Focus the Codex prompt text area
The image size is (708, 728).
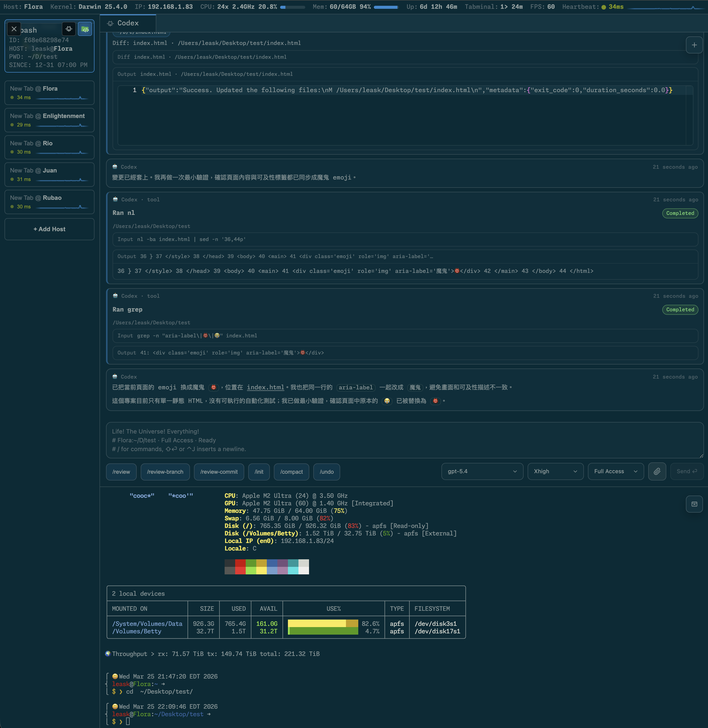[404, 440]
